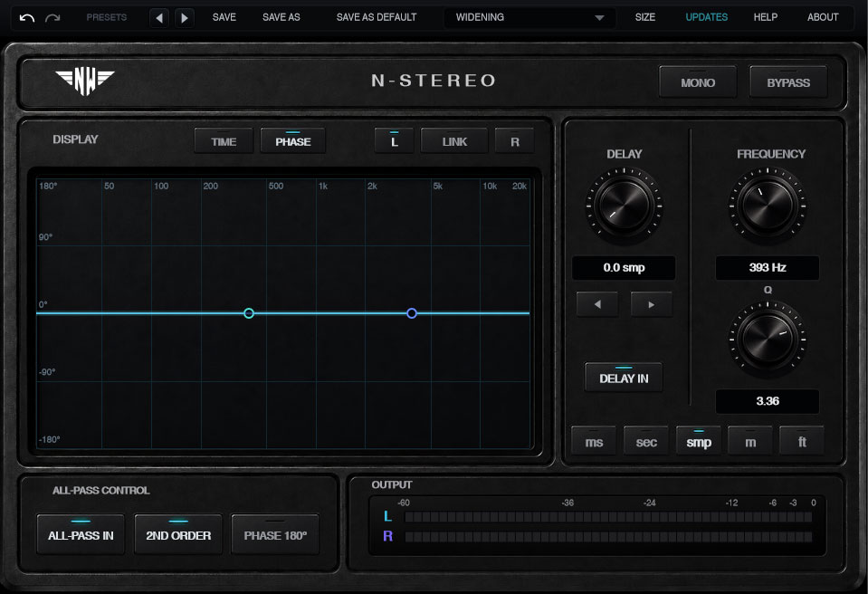Click the Q knob
This screenshot has width=868, height=594.
(768, 339)
